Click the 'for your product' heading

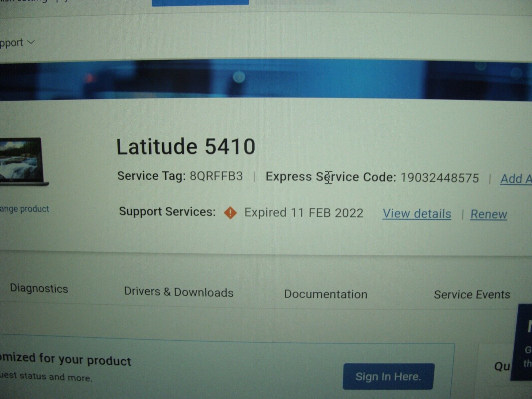point(85,360)
